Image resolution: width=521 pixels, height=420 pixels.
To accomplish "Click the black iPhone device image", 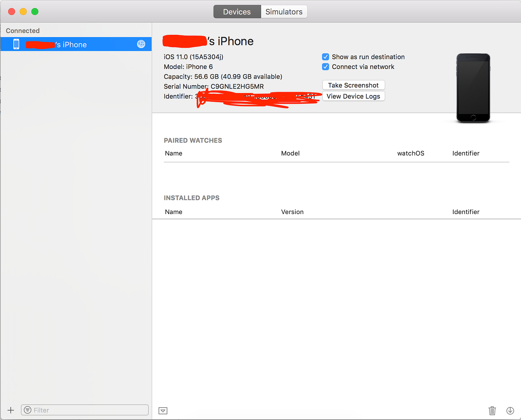I will coord(473,88).
